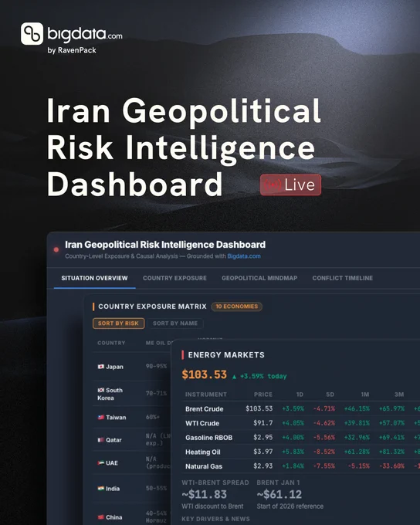
Task: Click the UAE flag icon
Action: point(101,462)
